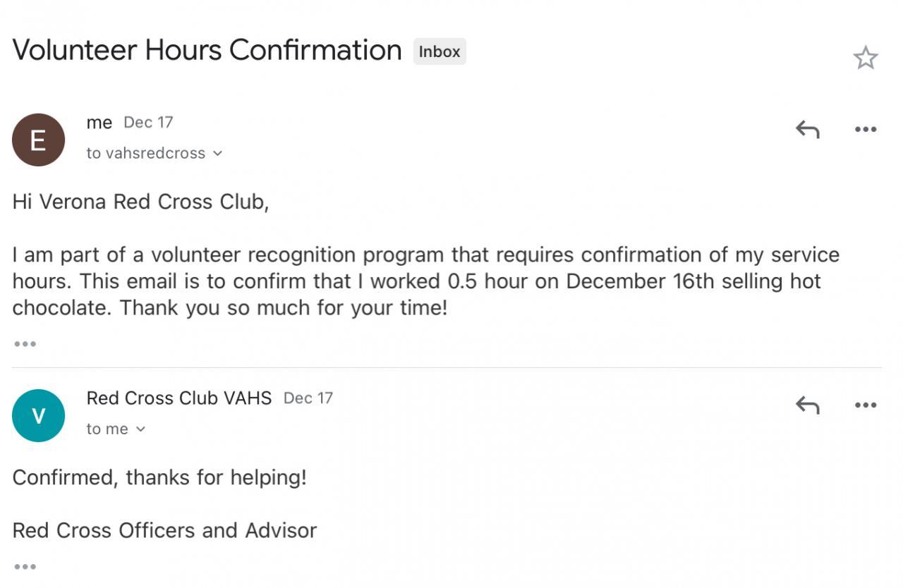Screen dimensions: 903x588
Task: Expand recipient details next to "to me"
Action: 140,429
